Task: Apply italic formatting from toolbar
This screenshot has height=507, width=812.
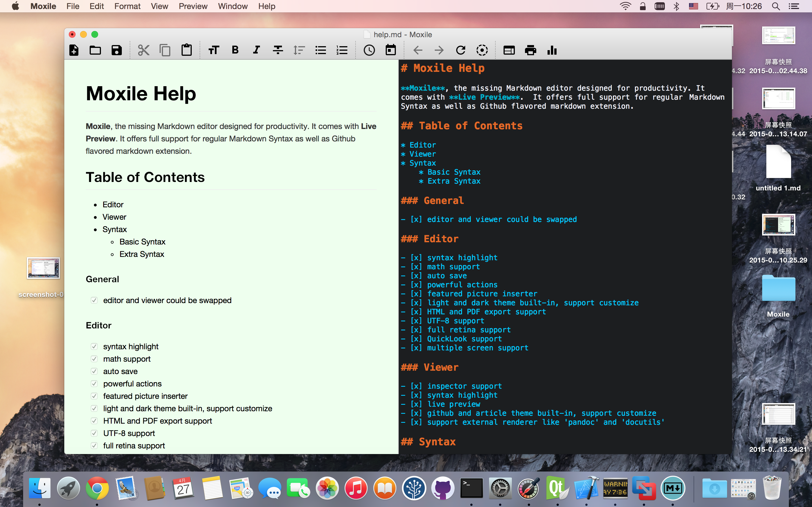Action: point(256,50)
